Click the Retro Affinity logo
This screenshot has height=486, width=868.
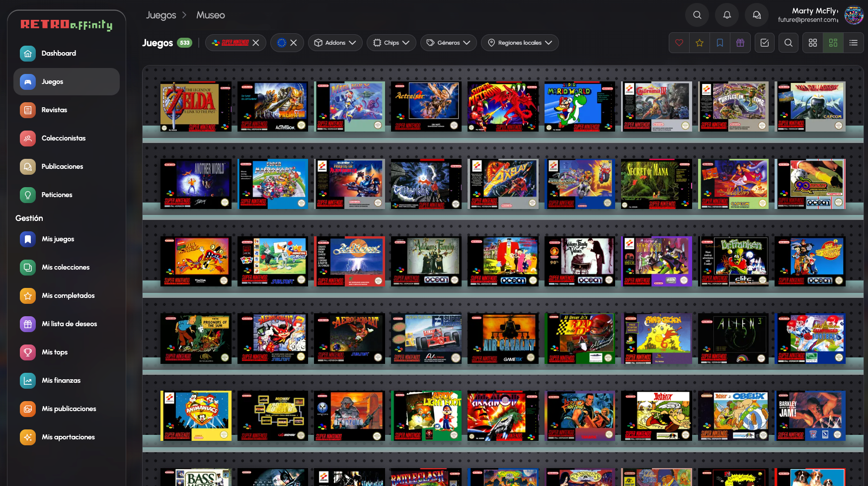coord(67,24)
